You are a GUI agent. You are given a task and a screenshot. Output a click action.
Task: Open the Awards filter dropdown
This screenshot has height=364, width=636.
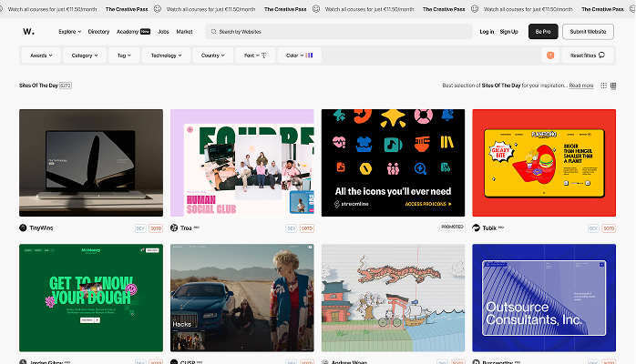coord(41,56)
